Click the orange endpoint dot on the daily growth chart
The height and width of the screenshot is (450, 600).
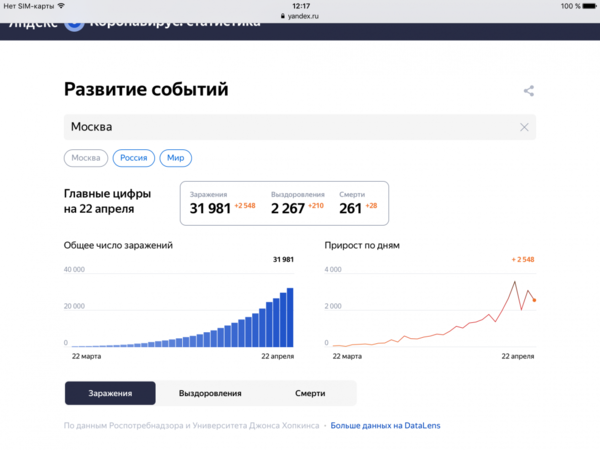534,300
